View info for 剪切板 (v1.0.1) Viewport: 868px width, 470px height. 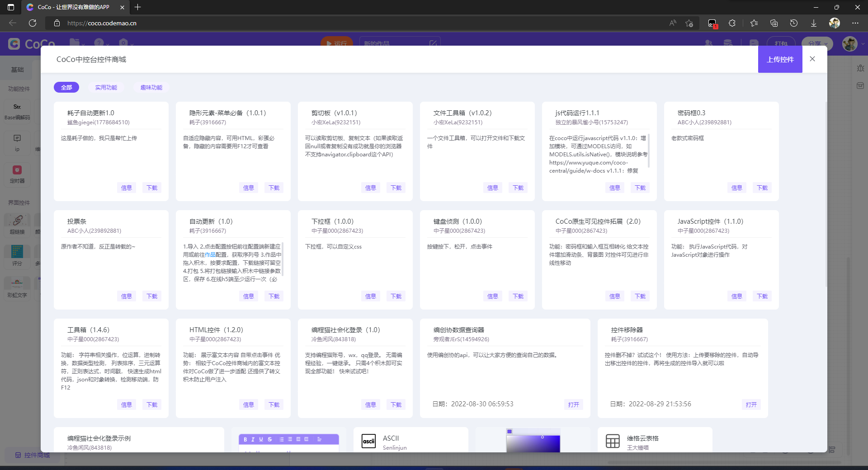pyautogui.click(x=371, y=188)
